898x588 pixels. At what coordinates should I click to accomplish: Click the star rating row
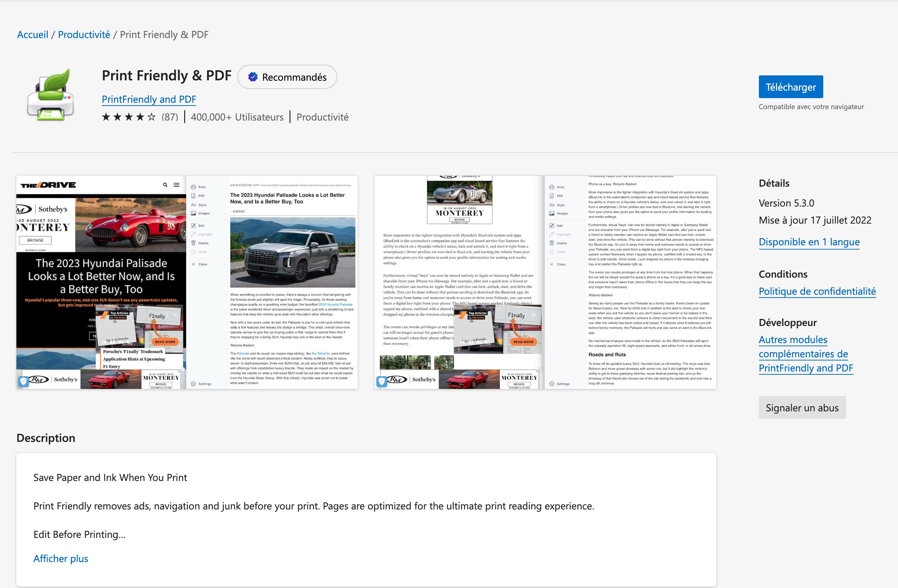click(129, 117)
